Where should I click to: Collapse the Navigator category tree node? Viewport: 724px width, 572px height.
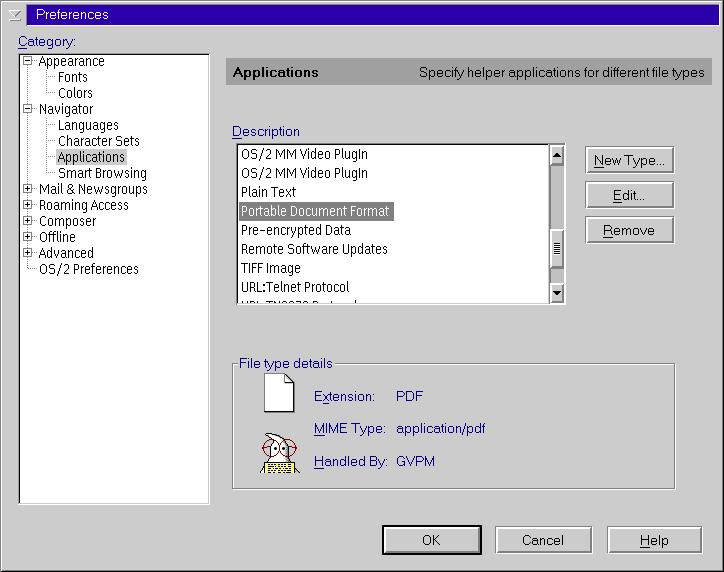29,109
